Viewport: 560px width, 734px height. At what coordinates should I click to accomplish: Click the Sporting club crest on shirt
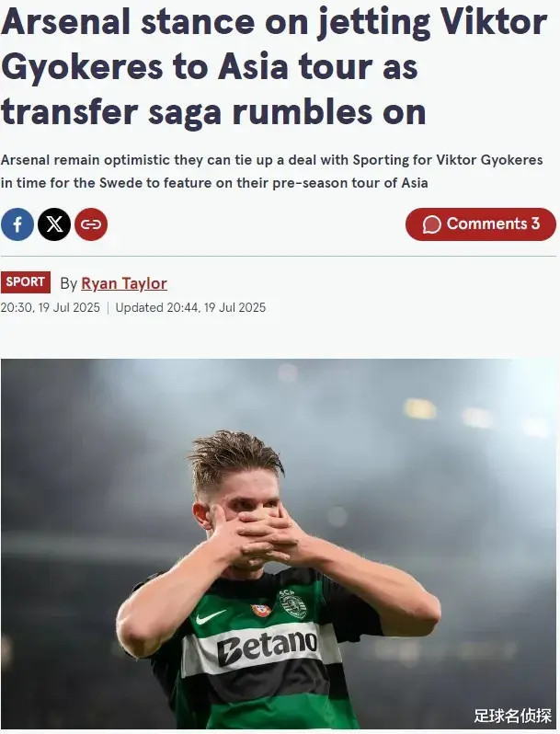point(292,604)
